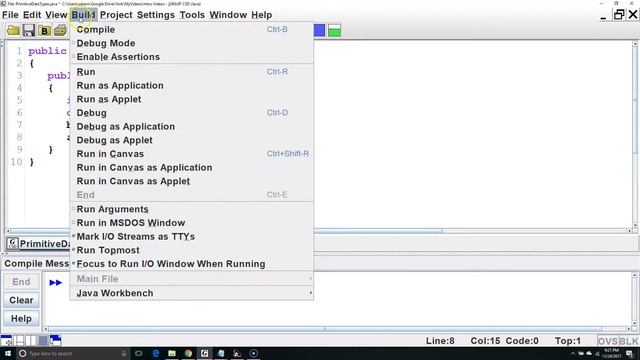Image resolution: width=640 pixels, height=360 pixels.
Task: Open the Edit menu
Action: 32,15
